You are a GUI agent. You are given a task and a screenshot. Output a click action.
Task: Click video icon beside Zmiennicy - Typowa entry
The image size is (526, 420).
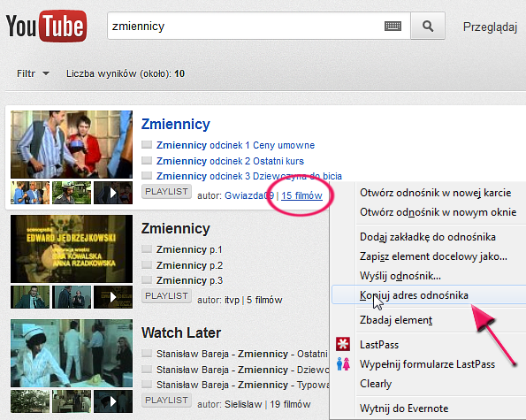(x=147, y=384)
